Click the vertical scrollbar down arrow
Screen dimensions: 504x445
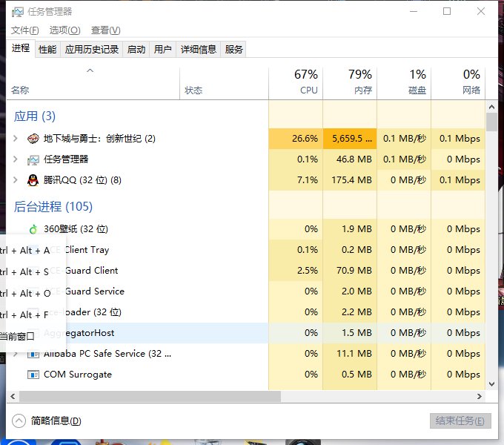[x=492, y=384]
